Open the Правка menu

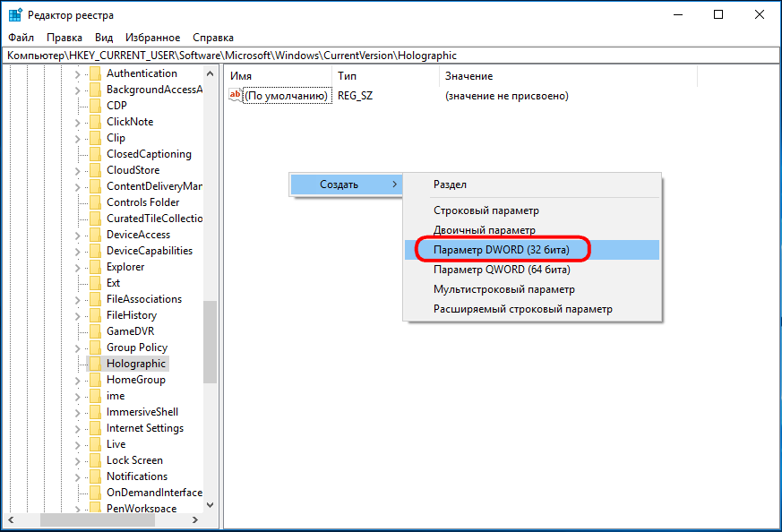[x=64, y=38]
